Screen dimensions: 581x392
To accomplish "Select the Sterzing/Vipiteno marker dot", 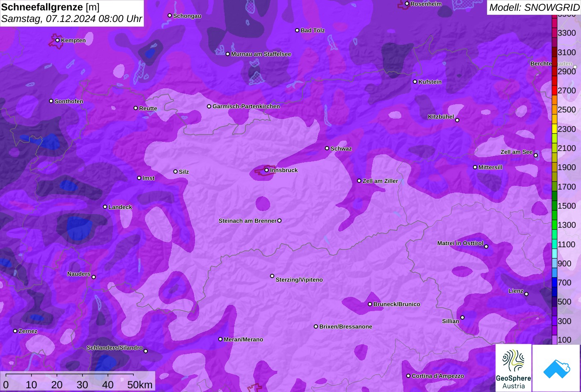I will (272, 276).
